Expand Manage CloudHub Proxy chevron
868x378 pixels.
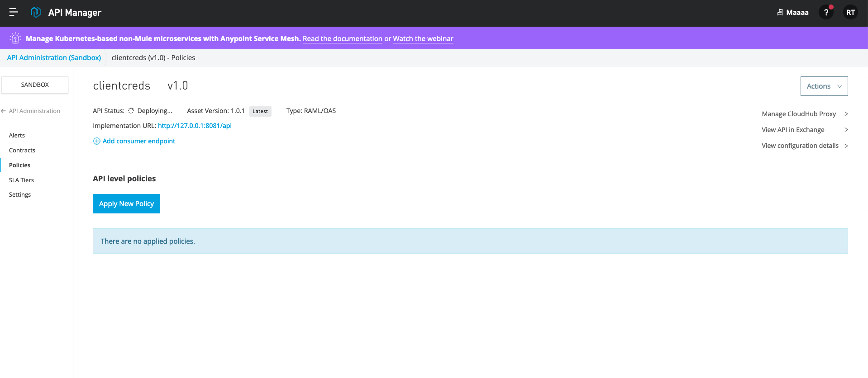click(846, 114)
